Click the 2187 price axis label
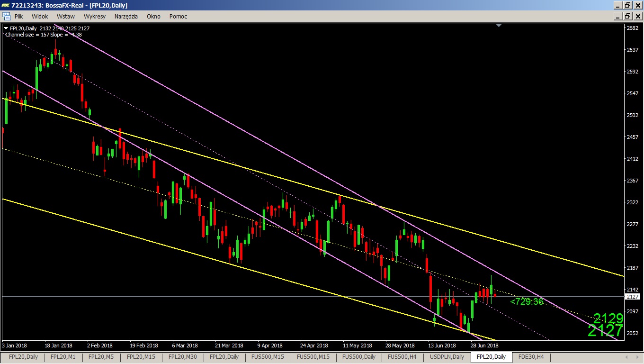The width and height of the screenshot is (644, 364). point(633,268)
